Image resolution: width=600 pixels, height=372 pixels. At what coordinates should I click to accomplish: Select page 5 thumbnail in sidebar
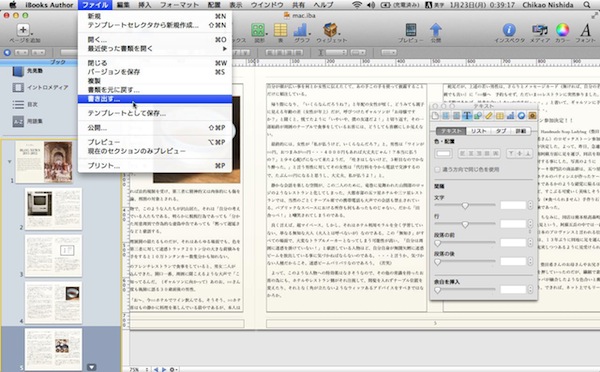pos(53,349)
